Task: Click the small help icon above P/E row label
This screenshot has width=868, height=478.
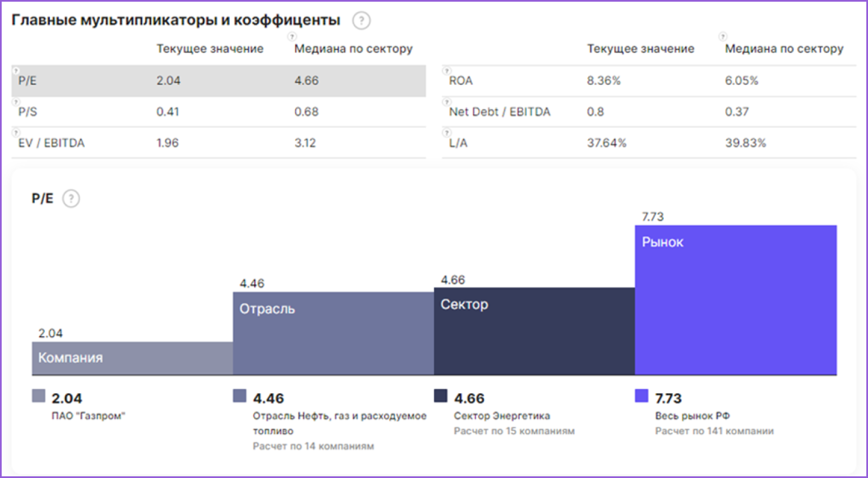Action: pyautogui.click(x=16, y=71)
